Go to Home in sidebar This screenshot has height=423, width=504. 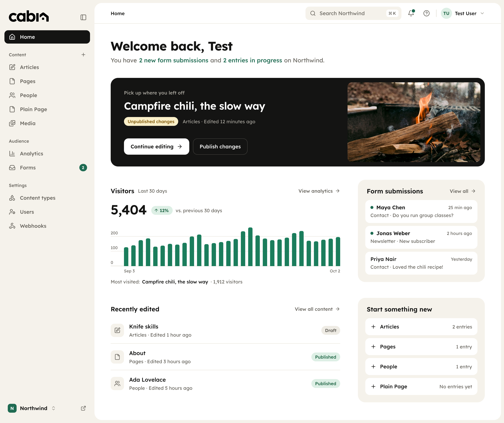[x=47, y=37]
